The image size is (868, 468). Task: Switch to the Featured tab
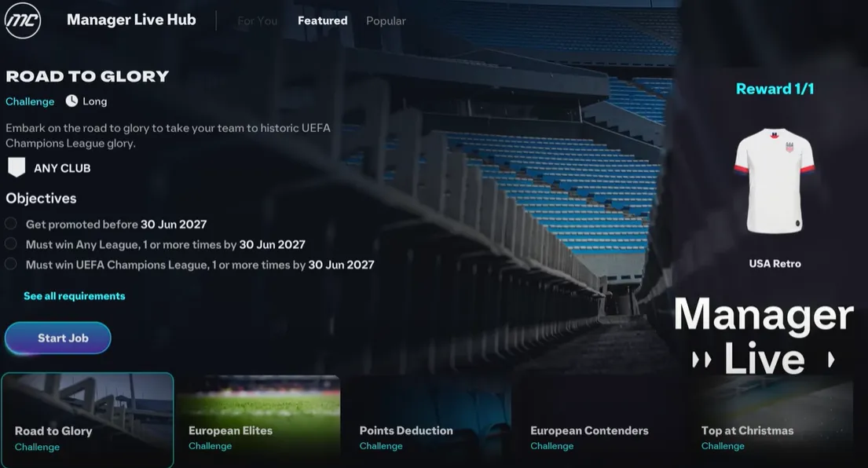tap(323, 20)
